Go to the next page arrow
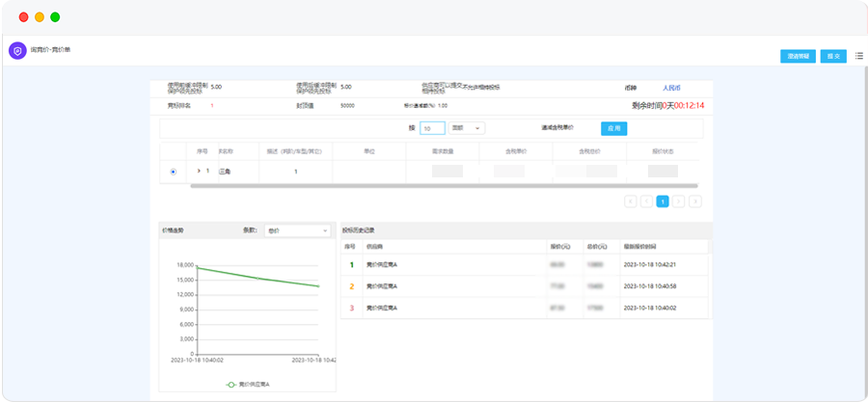Image resolution: width=868 pixels, height=402 pixels. coord(679,201)
